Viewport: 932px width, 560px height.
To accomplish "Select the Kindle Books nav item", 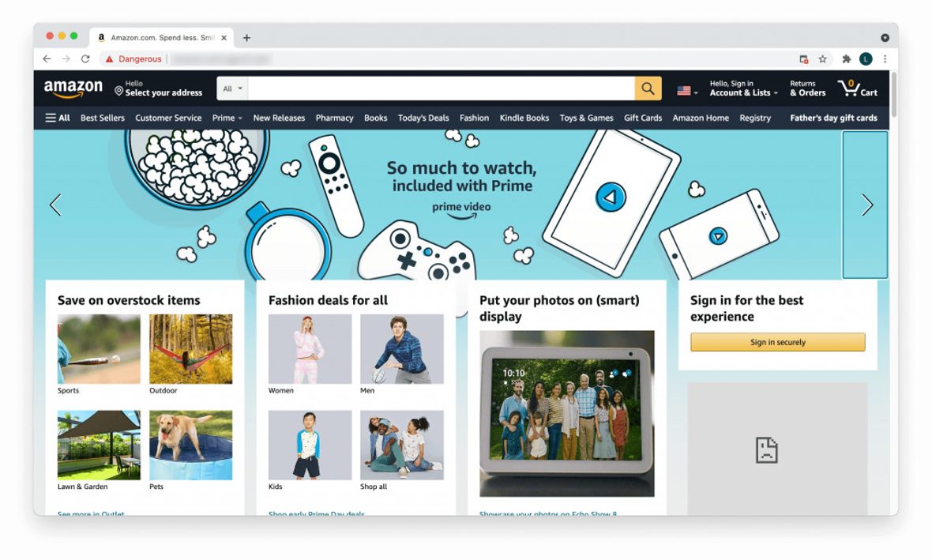I will tap(524, 117).
